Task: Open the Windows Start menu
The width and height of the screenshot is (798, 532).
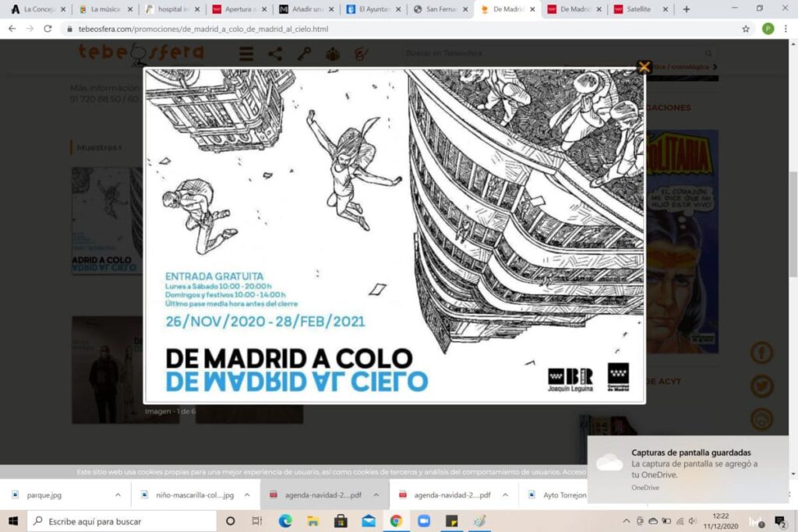Action: click(13, 521)
